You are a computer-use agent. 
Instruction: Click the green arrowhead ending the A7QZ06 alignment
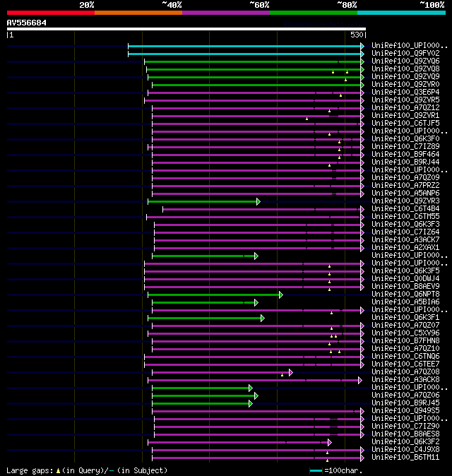pyautogui.click(x=256, y=396)
